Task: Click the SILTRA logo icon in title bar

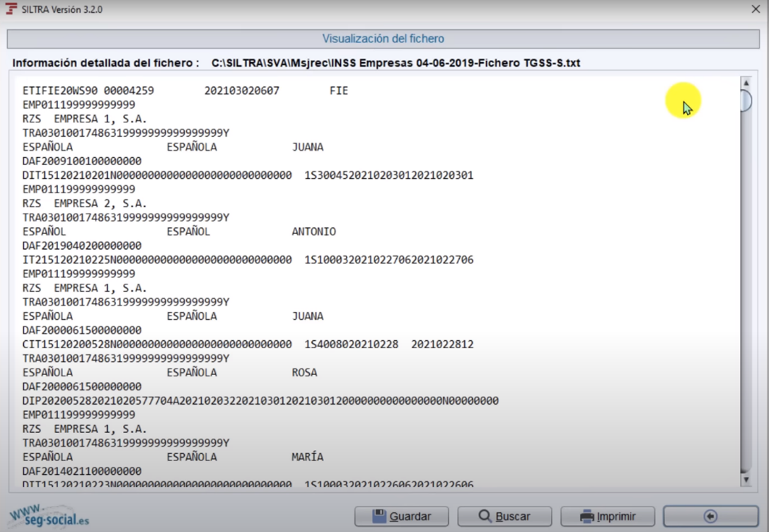Action: click(x=11, y=8)
